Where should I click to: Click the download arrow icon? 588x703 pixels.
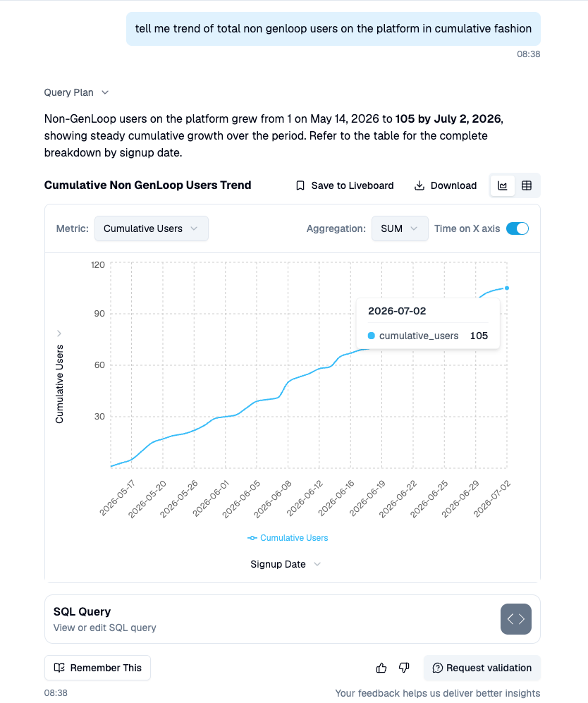(x=419, y=185)
